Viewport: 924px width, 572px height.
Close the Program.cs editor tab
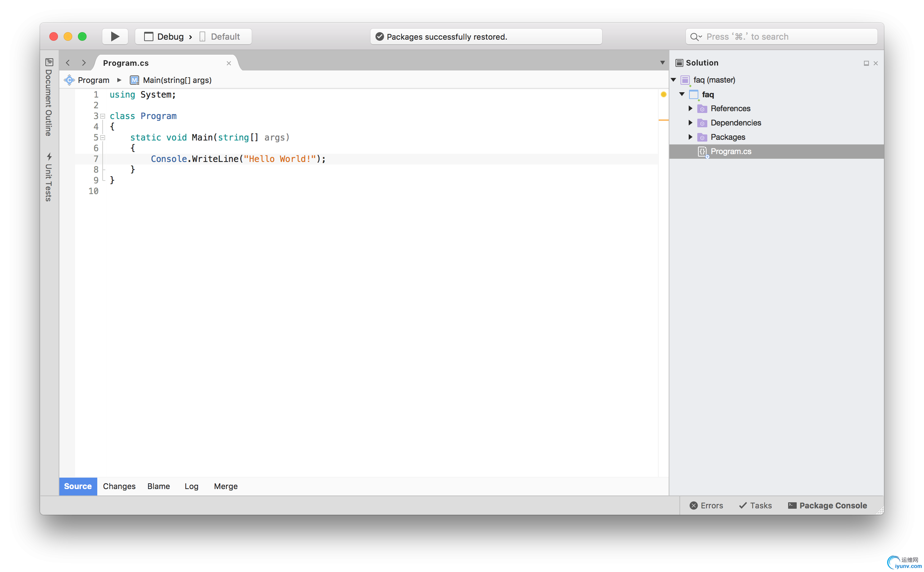click(228, 63)
